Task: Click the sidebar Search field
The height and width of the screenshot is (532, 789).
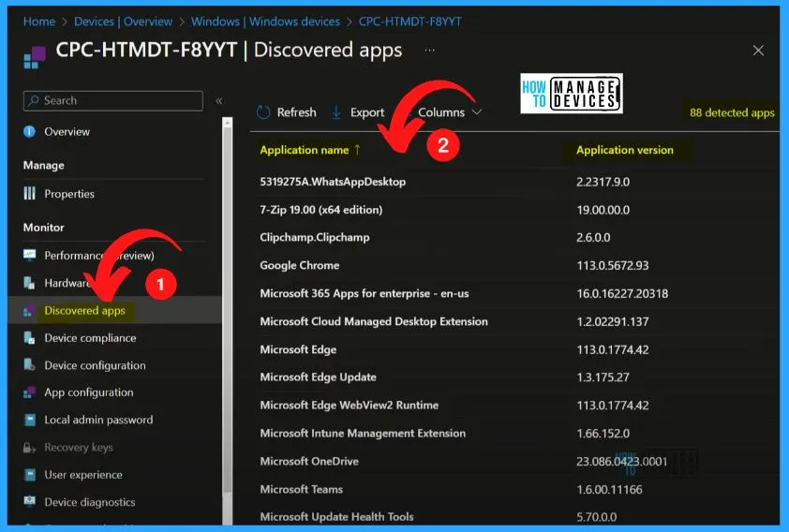Action: (x=113, y=100)
